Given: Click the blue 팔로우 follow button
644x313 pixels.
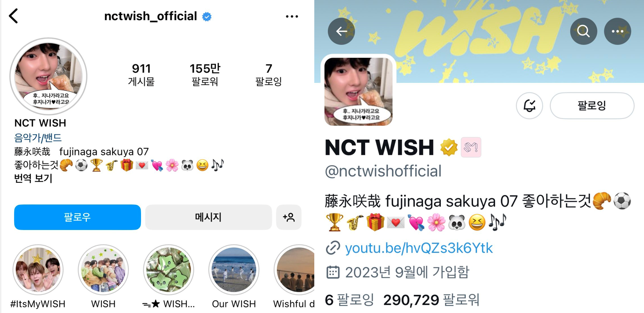Looking at the screenshot, I should (x=78, y=217).
